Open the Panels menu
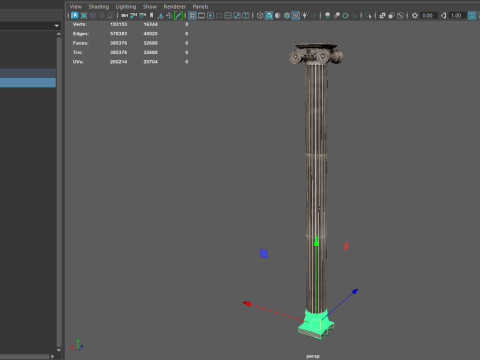 (x=200, y=7)
